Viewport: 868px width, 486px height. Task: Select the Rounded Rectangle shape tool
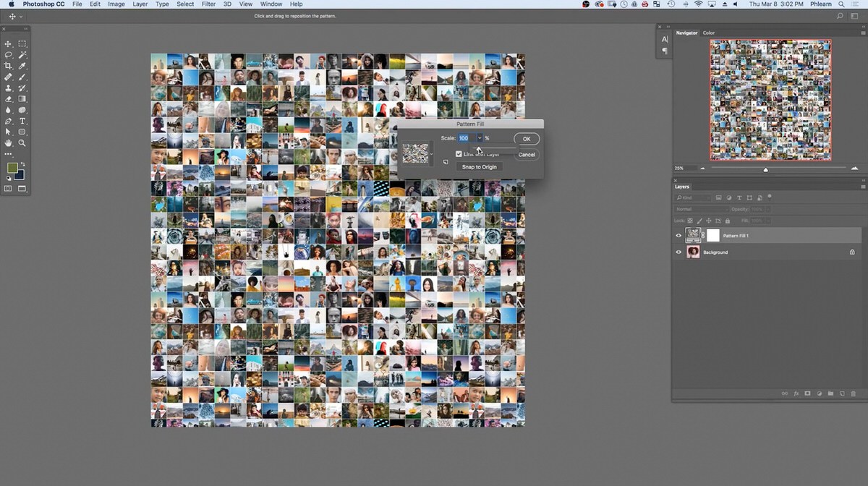(22, 132)
